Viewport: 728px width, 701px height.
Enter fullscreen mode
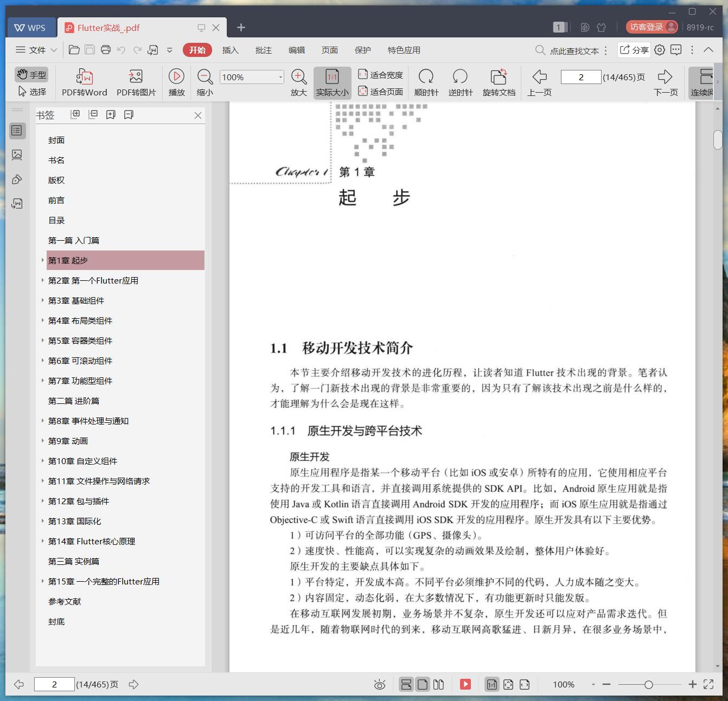coord(708,684)
